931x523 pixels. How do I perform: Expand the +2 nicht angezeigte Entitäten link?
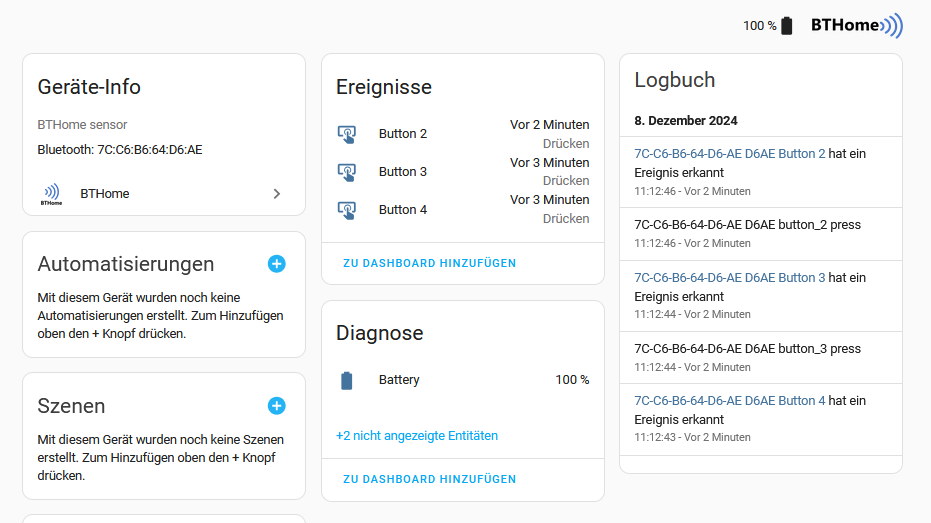tap(417, 436)
